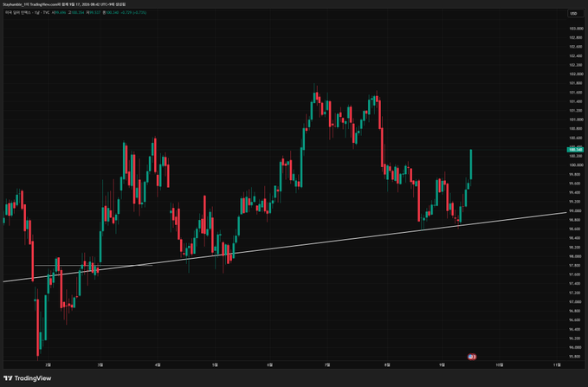Click the US economic events flag marker
The image size is (588, 387).
[472, 357]
